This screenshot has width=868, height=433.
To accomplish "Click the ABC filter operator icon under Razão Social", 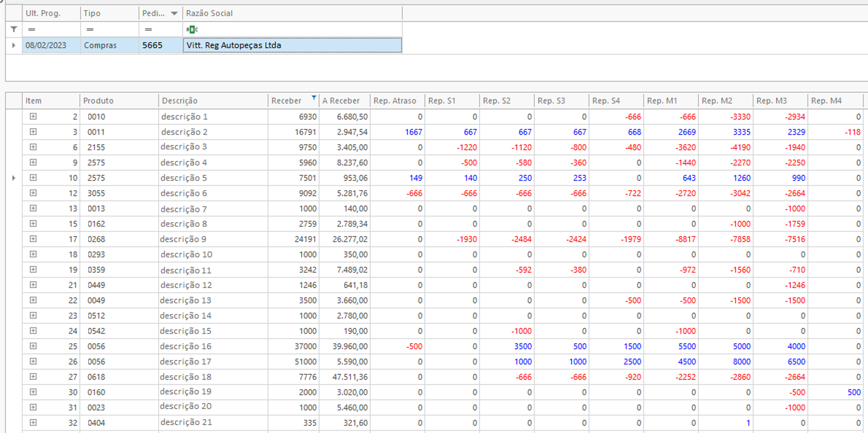I will tap(192, 30).
